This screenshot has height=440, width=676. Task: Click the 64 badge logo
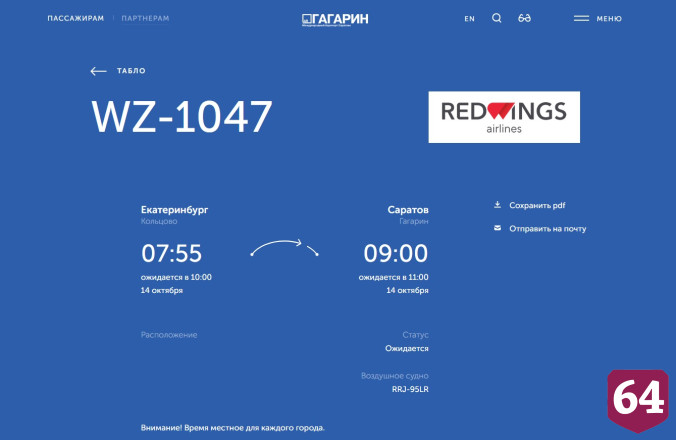point(638,400)
